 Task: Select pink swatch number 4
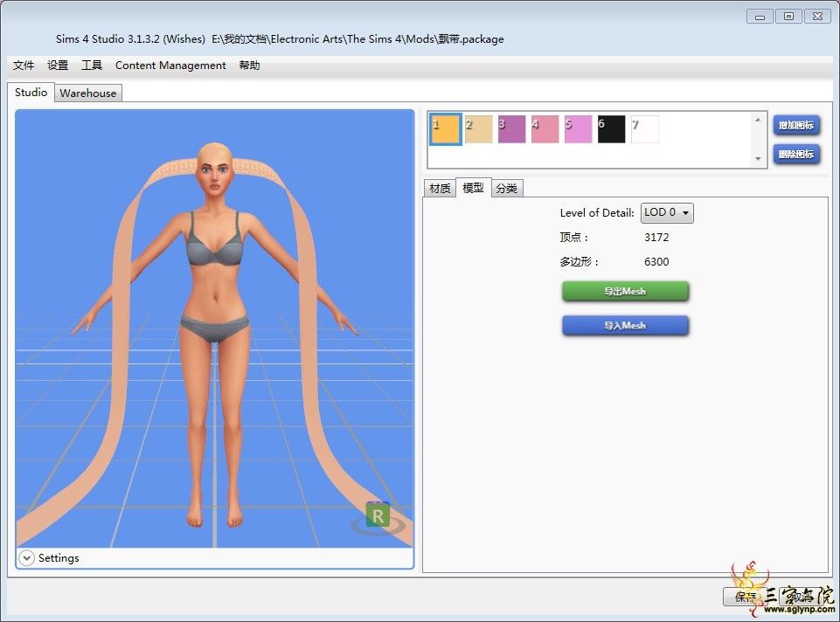point(545,129)
